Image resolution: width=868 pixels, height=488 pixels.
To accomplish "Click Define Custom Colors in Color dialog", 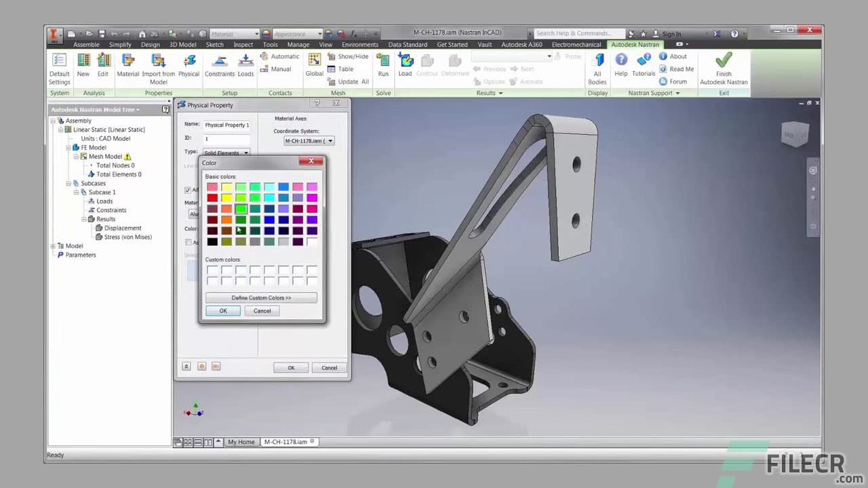I will click(x=261, y=298).
